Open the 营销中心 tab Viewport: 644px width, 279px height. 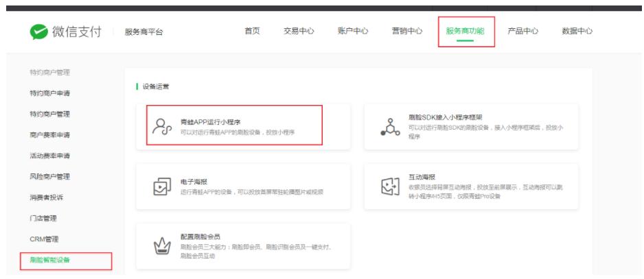[407, 31]
